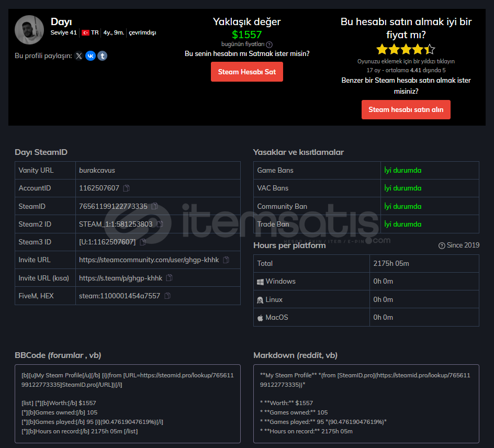
Task: Click Trade Ban İyi durumda status
Action: click(402, 224)
